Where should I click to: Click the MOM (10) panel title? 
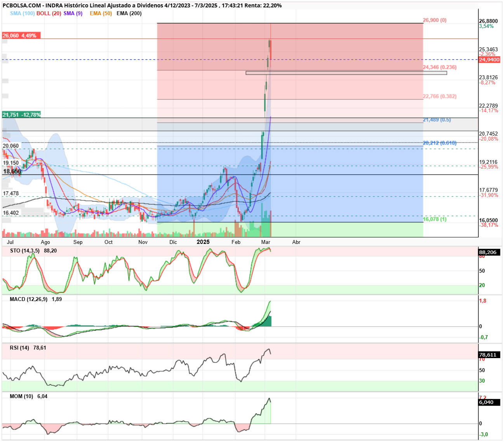tap(22, 396)
